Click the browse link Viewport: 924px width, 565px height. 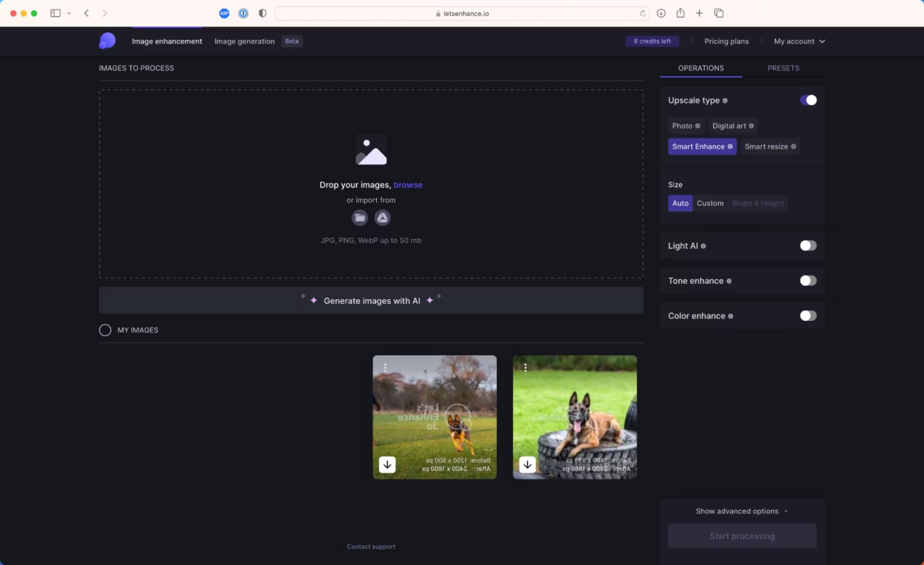pyautogui.click(x=408, y=185)
